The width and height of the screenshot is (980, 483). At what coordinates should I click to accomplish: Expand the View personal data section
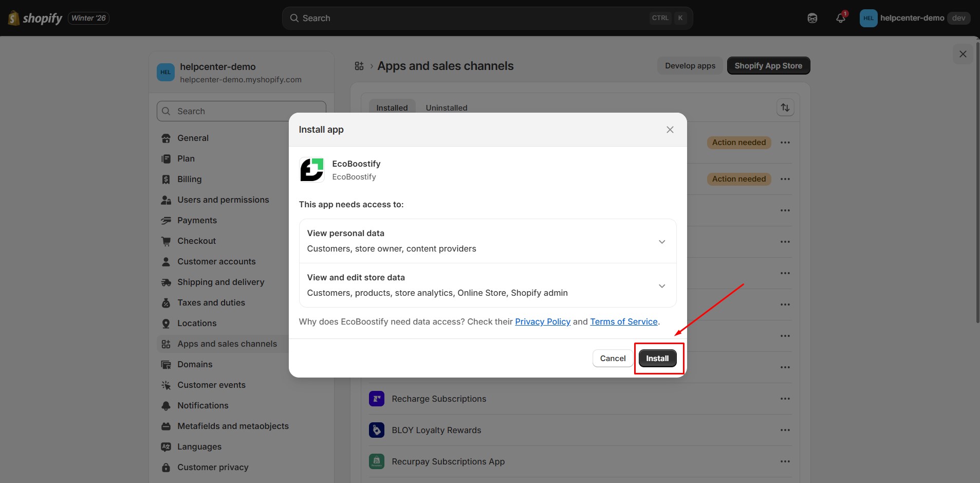pos(662,241)
